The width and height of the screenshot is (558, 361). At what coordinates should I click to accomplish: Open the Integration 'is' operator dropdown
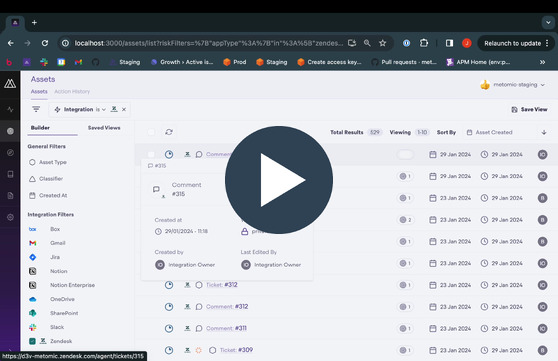pos(101,109)
